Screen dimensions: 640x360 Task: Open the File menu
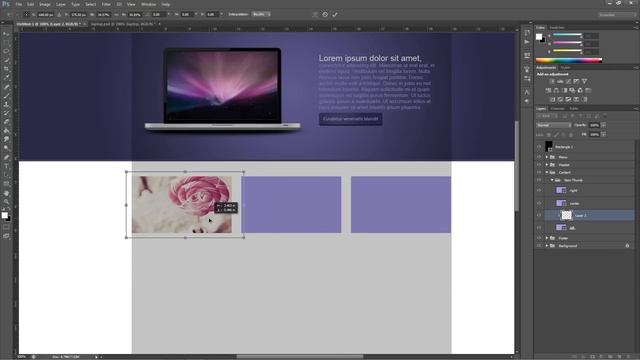coord(18,4)
